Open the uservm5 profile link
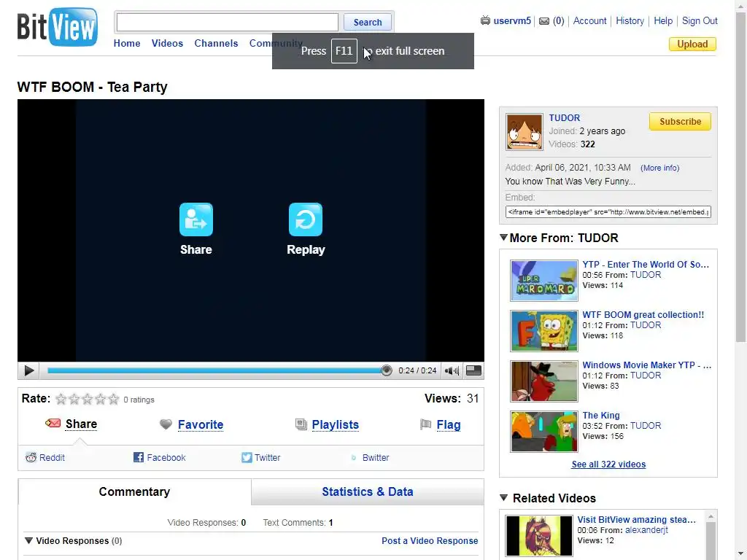Screen dimensions: 747x560 [512, 21]
